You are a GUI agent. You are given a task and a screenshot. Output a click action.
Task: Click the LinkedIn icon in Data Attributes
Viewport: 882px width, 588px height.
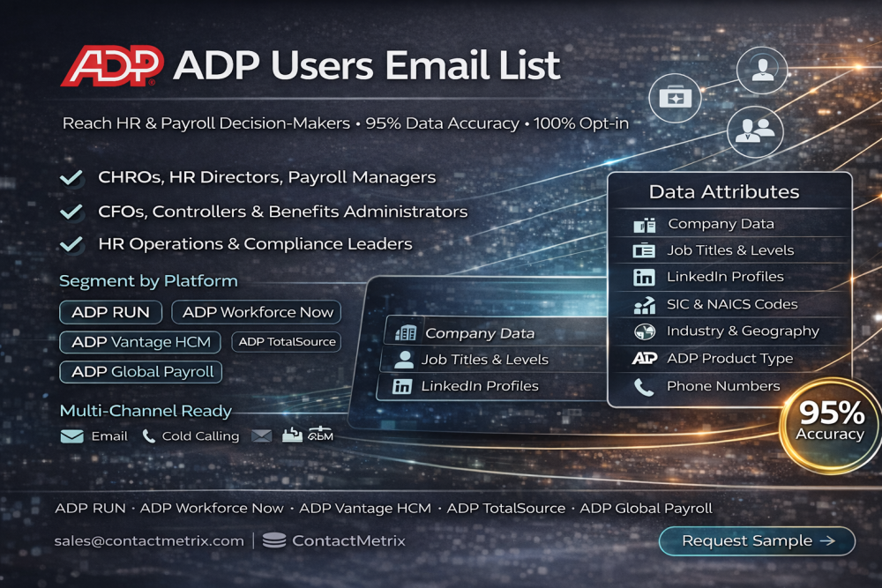pos(644,277)
